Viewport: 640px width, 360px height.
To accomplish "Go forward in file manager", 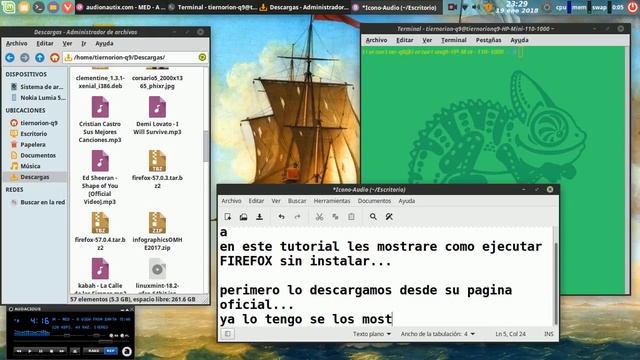I will coord(24,58).
